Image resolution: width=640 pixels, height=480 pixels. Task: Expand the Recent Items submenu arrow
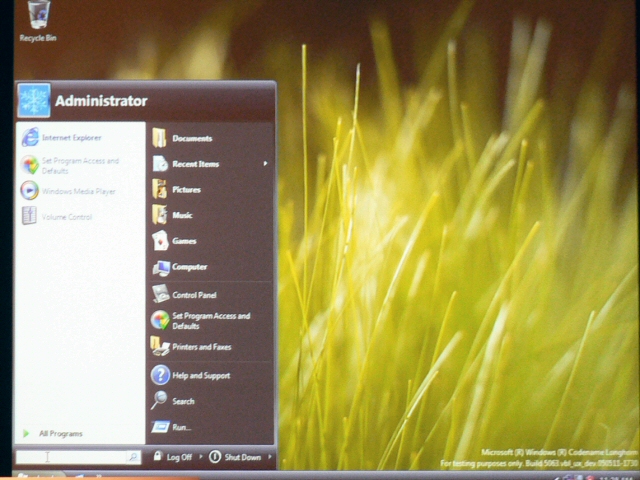(265, 163)
